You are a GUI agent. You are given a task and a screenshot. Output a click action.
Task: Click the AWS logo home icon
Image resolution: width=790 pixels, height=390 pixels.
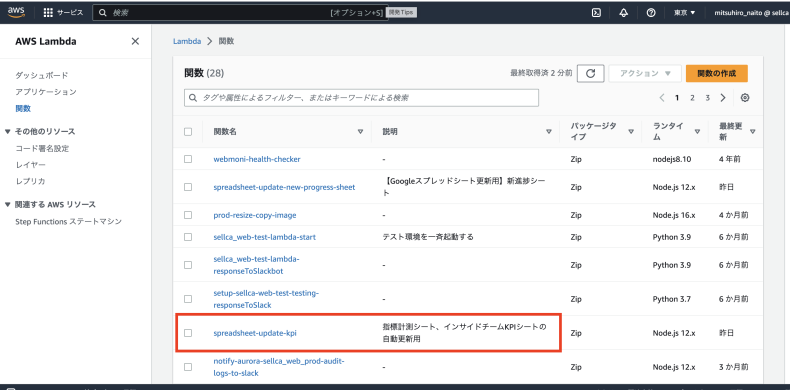(x=16, y=13)
